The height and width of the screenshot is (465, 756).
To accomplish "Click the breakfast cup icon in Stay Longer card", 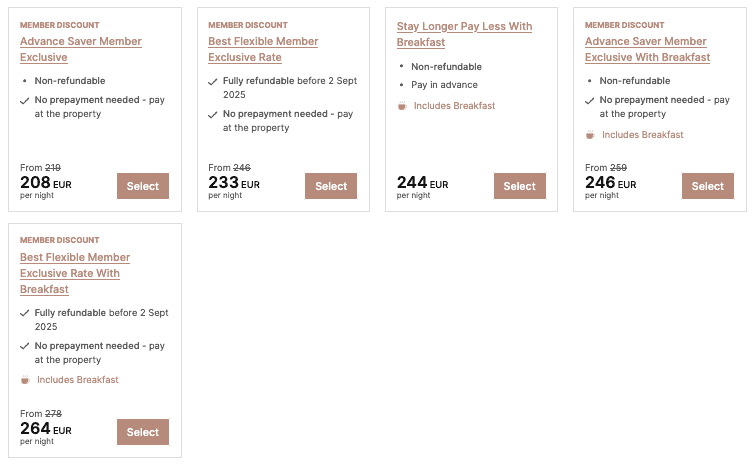I will tap(402, 106).
